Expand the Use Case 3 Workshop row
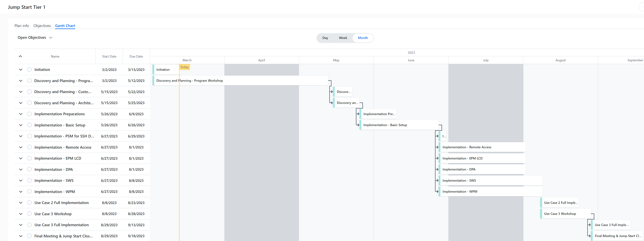 (21, 214)
